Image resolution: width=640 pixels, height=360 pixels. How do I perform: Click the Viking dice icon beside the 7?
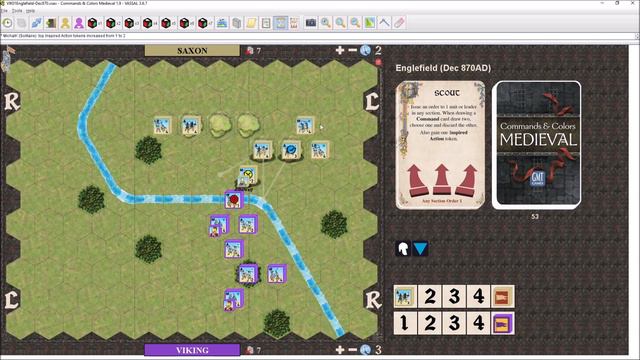coord(250,350)
